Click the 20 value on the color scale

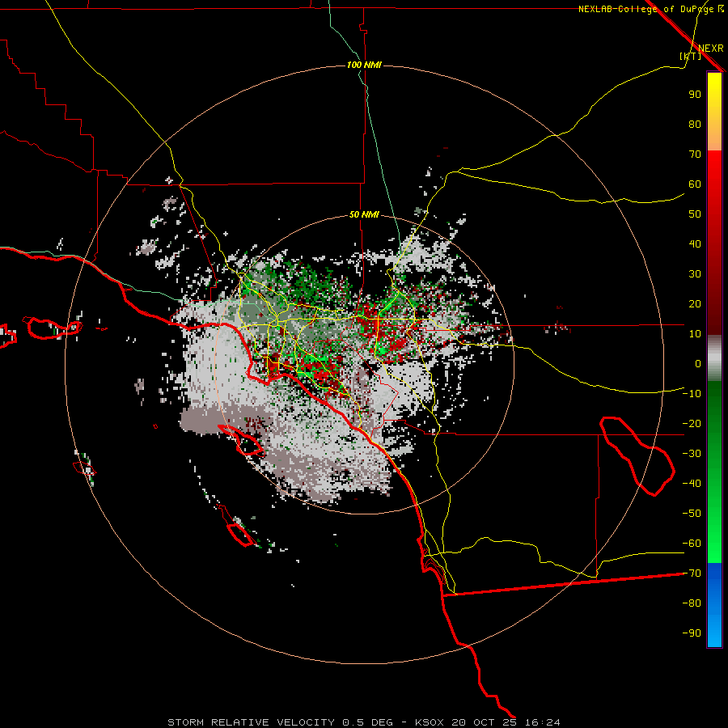click(x=695, y=303)
